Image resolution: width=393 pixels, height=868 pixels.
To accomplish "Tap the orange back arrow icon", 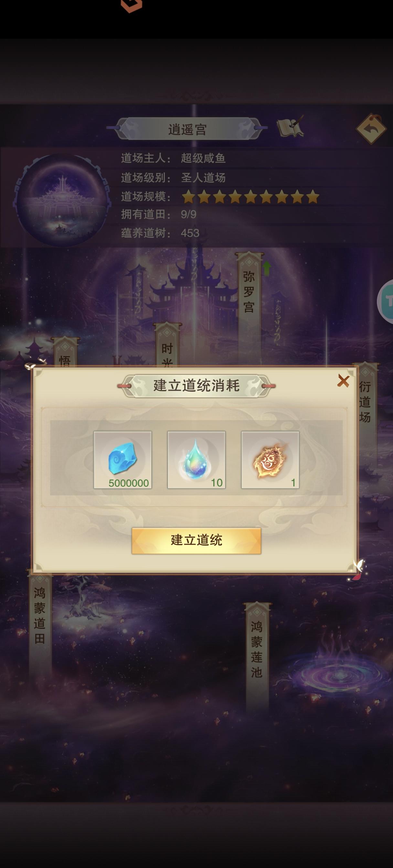I will [x=371, y=129].
